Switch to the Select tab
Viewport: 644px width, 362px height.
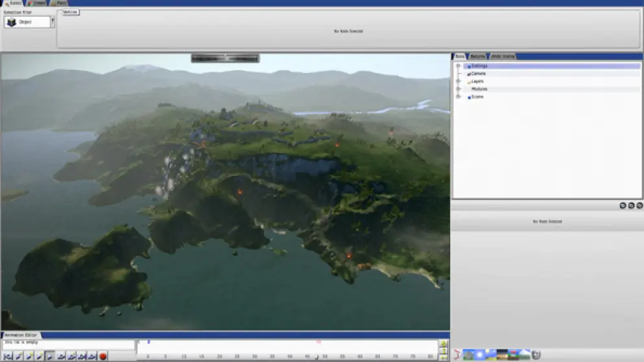pyautogui.click(x=13, y=3)
